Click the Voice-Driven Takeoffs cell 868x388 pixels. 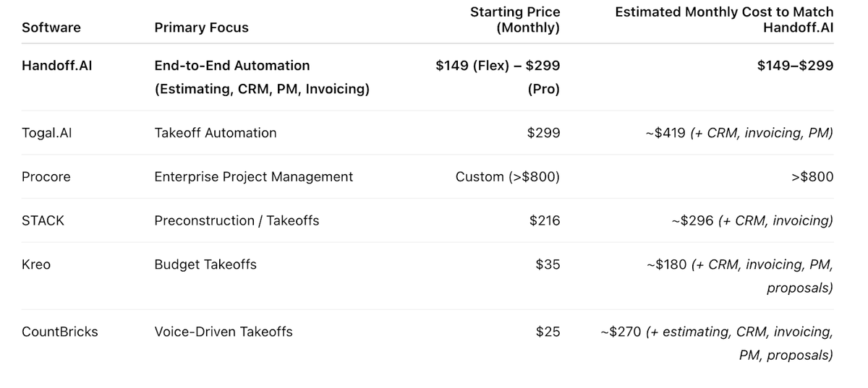click(x=224, y=332)
